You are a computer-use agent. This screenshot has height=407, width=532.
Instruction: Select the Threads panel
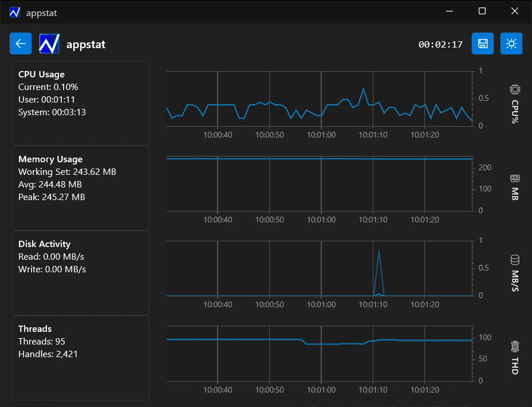(81, 358)
